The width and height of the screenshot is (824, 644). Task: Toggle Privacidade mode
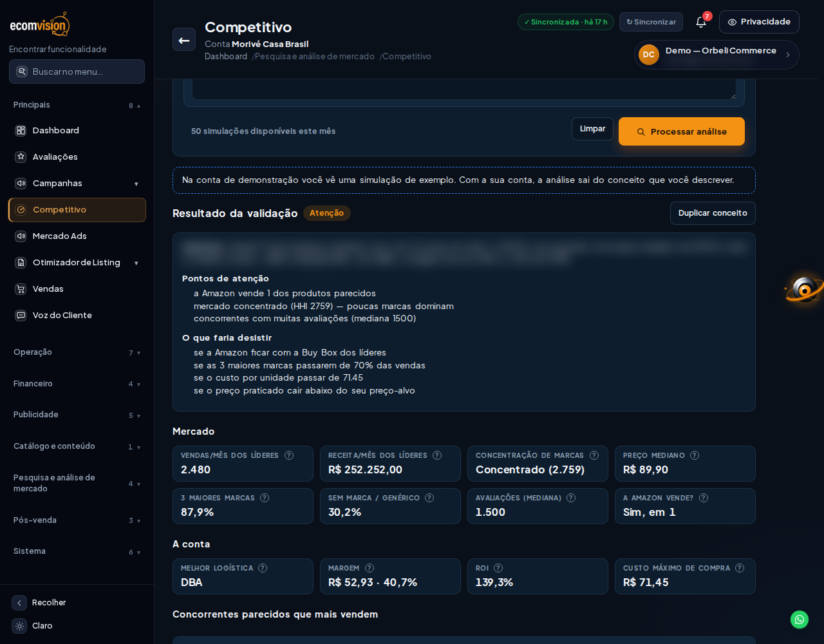tap(759, 22)
